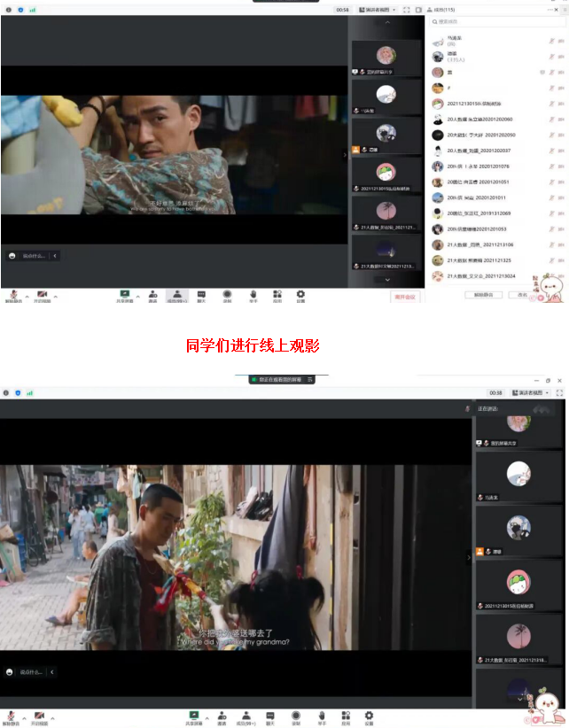Image resolution: width=569 pixels, height=728 pixels.
Task: Toggle 举手 raise hand in lower toolbar
Action: pyautogui.click(x=322, y=717)
